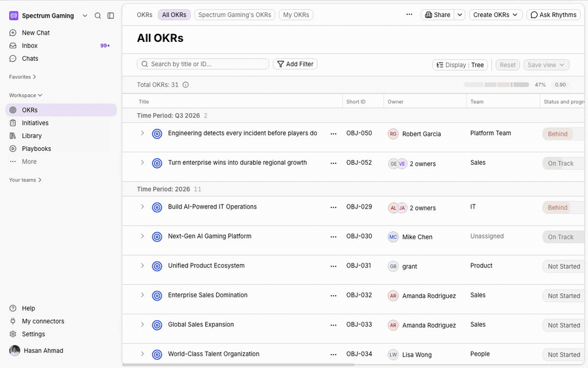Click the Total OKRs info icon
The image size is (588, 368).
pyautogui.click(x=186, y=85)
